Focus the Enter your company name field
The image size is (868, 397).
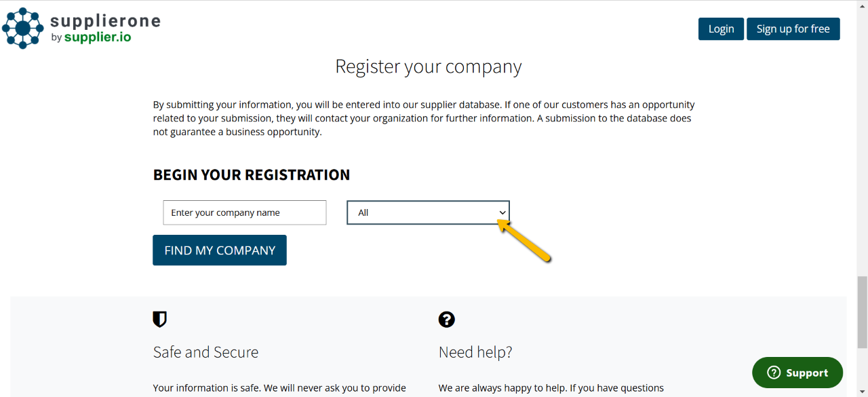pyautogui.click(x=244, y=212)
